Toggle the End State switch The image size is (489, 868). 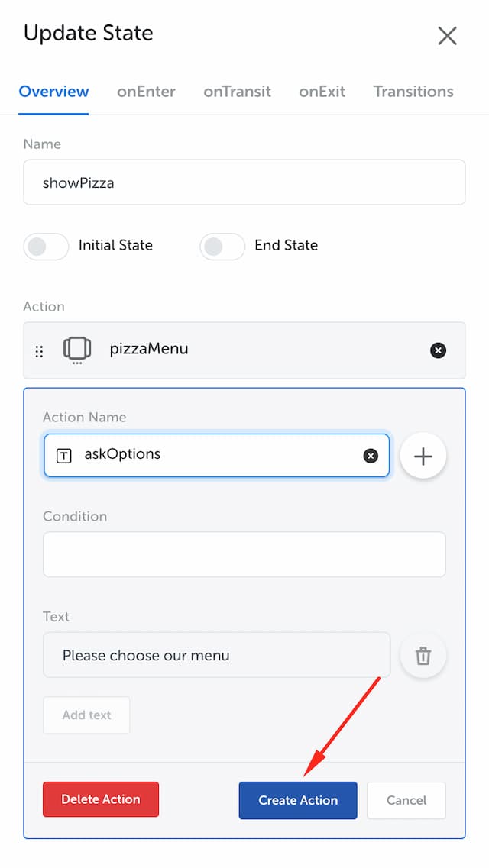point(222,247)
